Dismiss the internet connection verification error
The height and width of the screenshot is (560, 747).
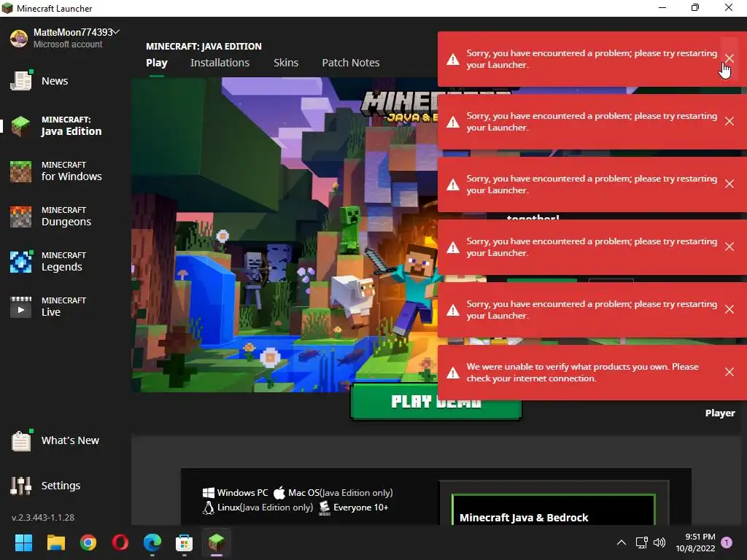click(729, 372)
